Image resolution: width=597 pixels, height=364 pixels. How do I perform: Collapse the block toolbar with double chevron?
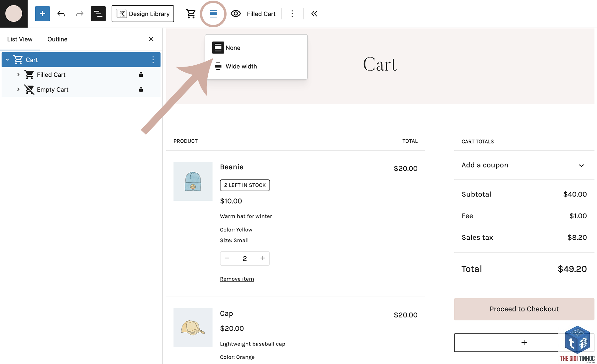click(314, 14)
